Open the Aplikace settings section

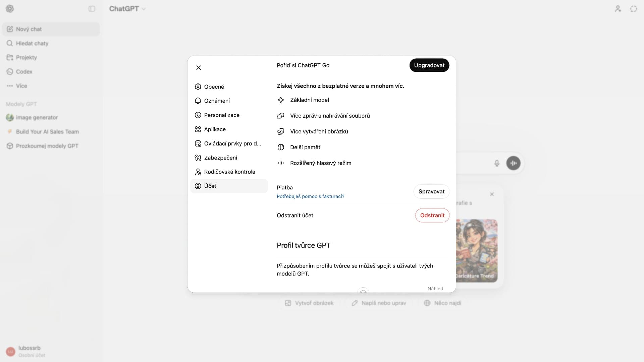tap(215, 129)
